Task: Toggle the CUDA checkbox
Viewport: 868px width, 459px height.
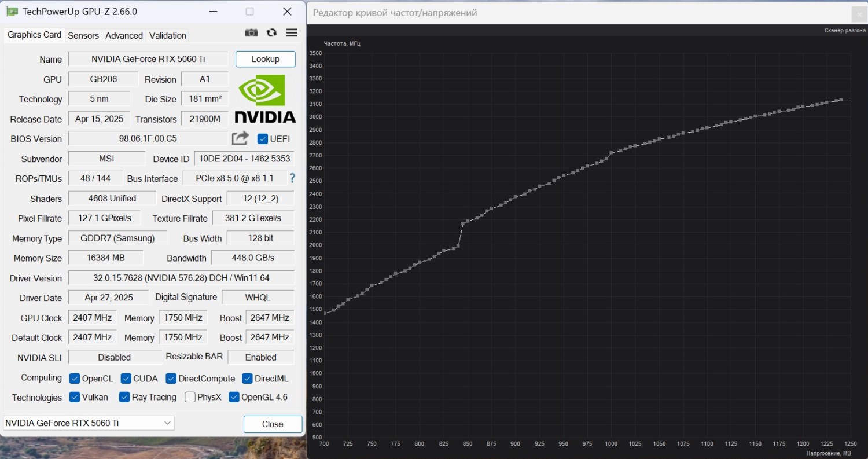Action: click(x=126, y=379)
